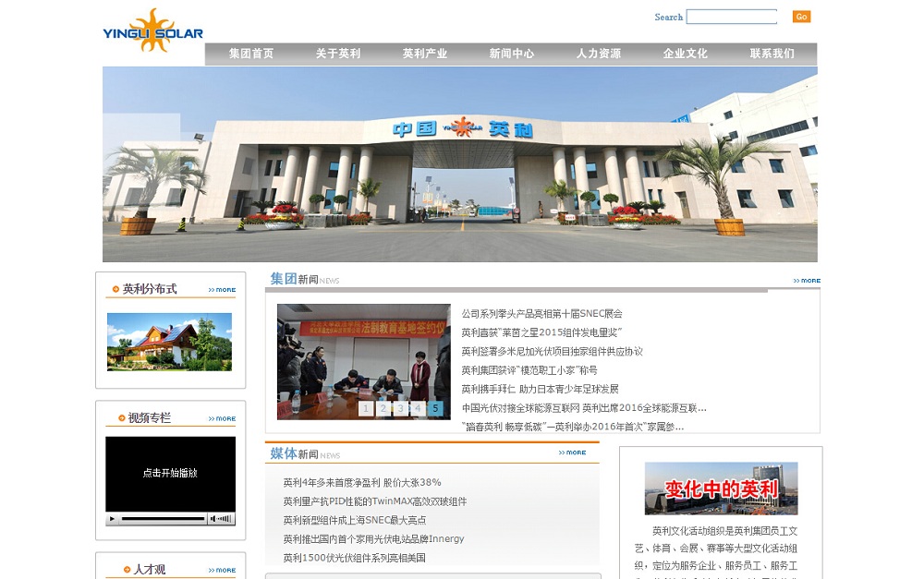
Task: Open news about 2016全球能源互联
Action: (x=583, y=408)
